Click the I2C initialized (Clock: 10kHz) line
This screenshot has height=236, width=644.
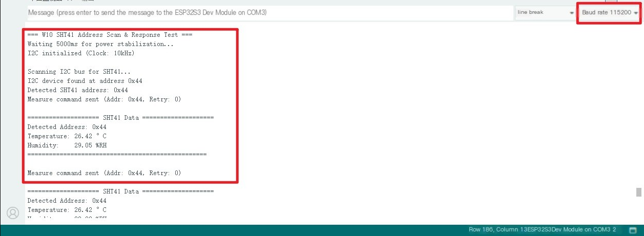[x=81, y=53]
